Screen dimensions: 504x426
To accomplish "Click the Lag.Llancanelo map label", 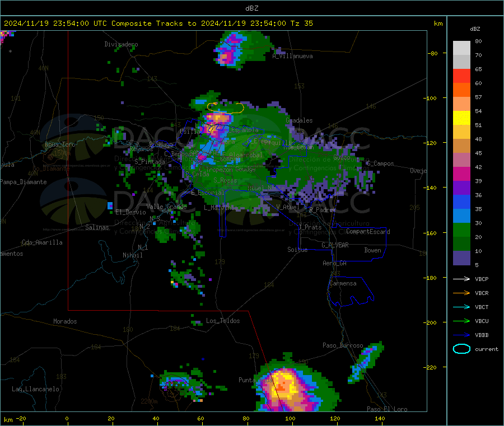I will click(x=35, y=390).
